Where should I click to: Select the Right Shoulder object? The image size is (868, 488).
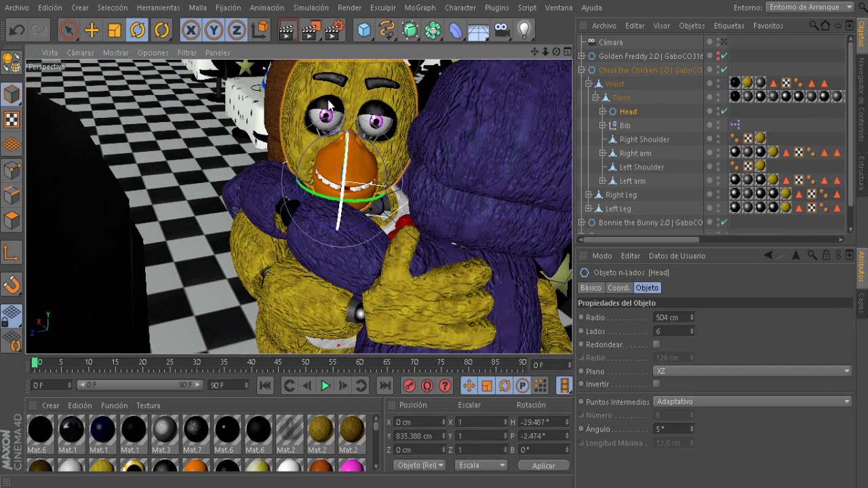[x=644, y=139]
